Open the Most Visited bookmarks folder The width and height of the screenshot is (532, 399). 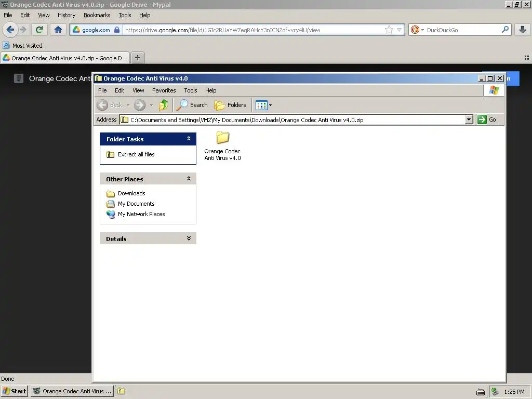23,46
